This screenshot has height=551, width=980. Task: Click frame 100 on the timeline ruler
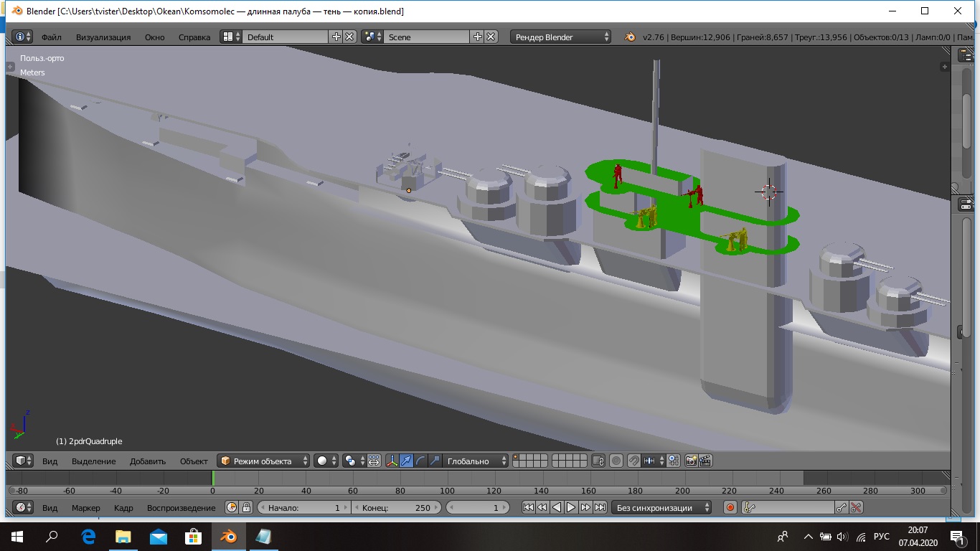click(x=447, y=491)
